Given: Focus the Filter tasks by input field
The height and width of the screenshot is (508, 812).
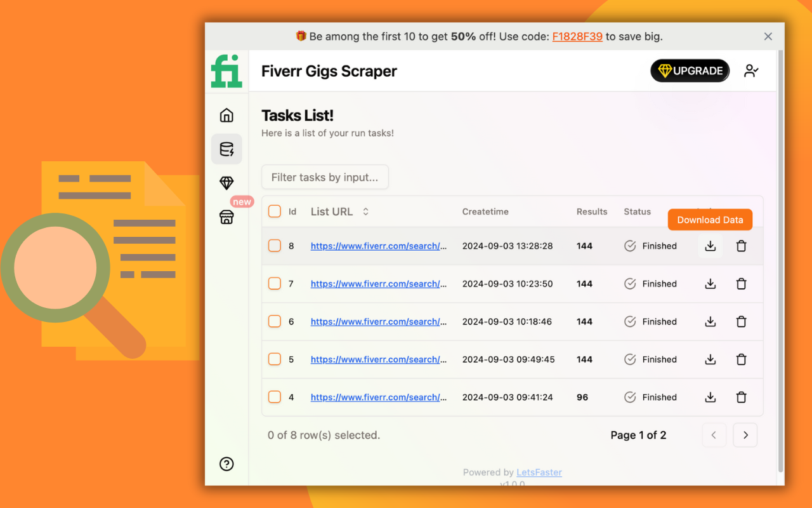Looking at the screenshot, I should [x=325, y=177].
